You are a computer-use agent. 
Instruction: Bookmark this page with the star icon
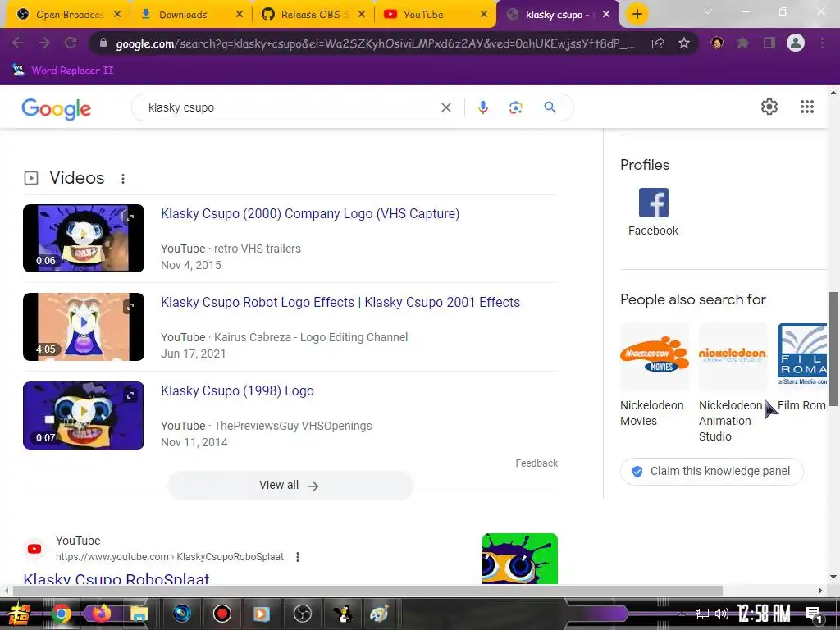click(683, 43)
